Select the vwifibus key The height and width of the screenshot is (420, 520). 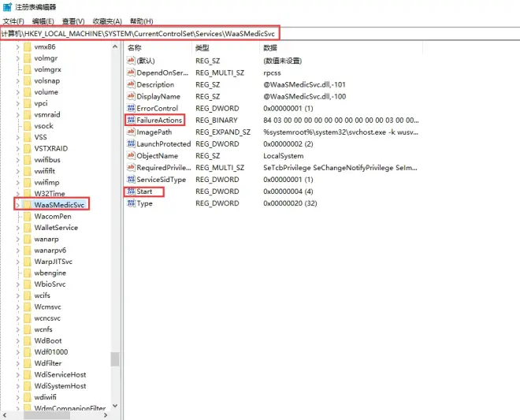[47, 160]
